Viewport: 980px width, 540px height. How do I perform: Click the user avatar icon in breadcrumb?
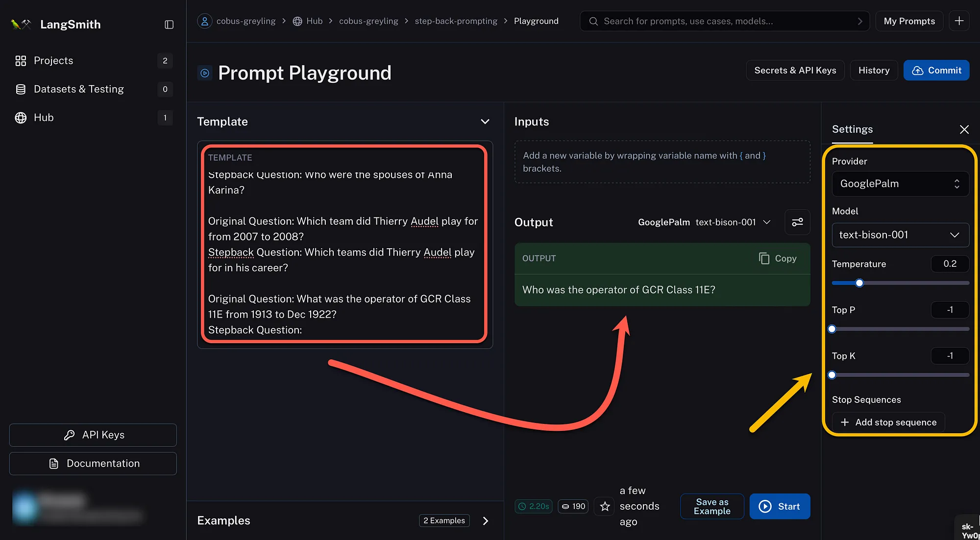click(205, 21)
